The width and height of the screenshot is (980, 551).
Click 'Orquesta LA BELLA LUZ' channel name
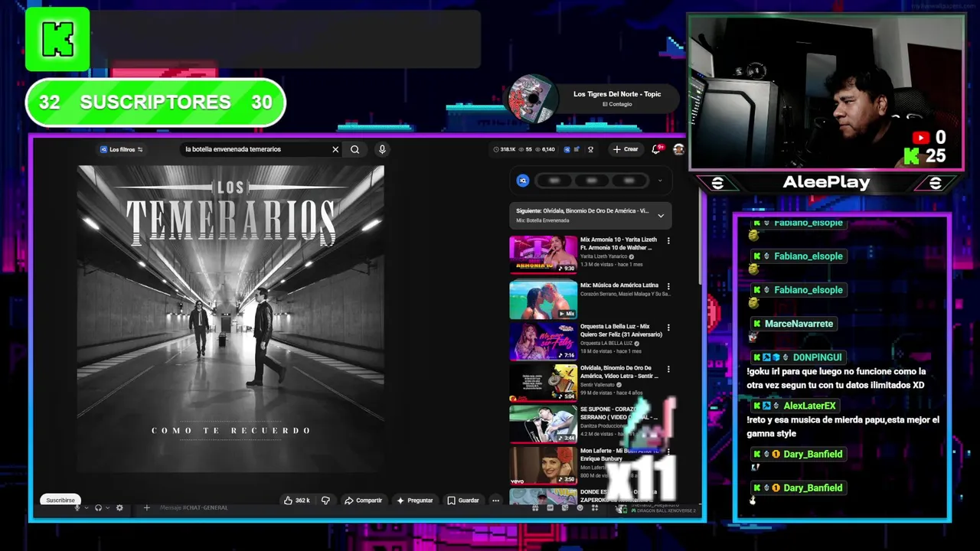click(x=606, y=343)
